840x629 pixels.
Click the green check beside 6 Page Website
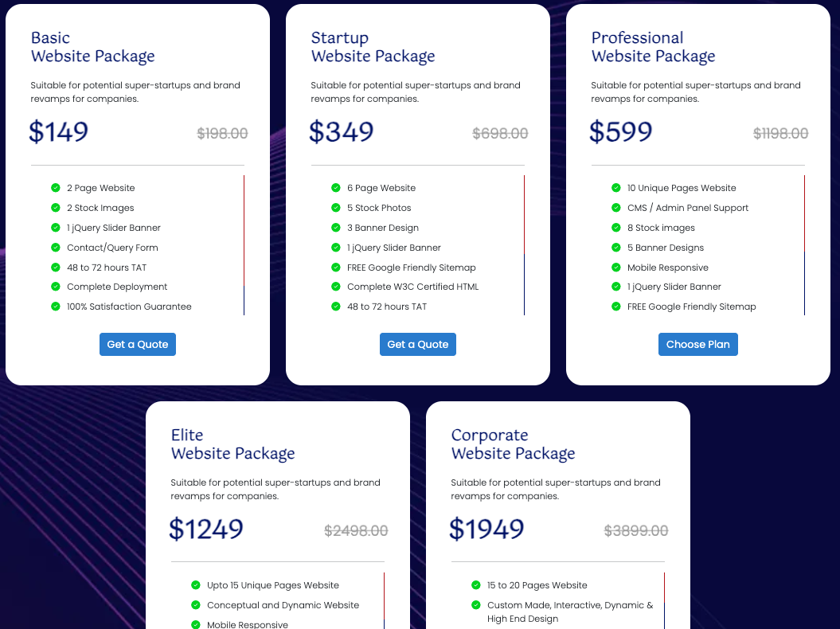click(x=336, y=188)
